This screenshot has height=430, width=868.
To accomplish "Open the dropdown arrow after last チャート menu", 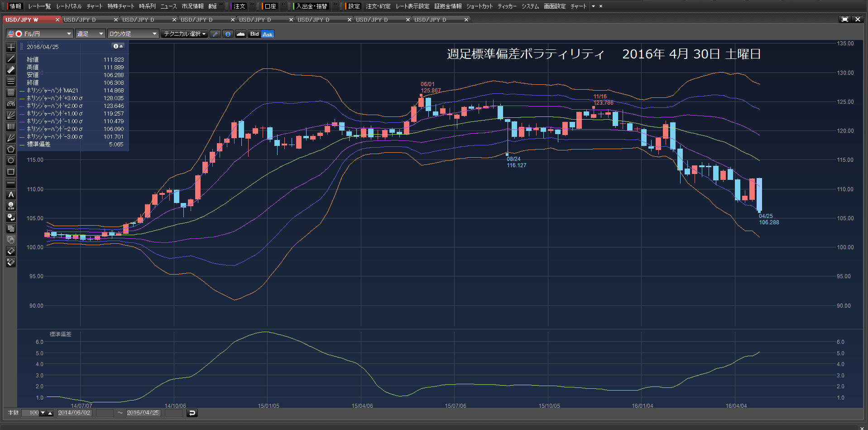I will [x=593, y=6].
